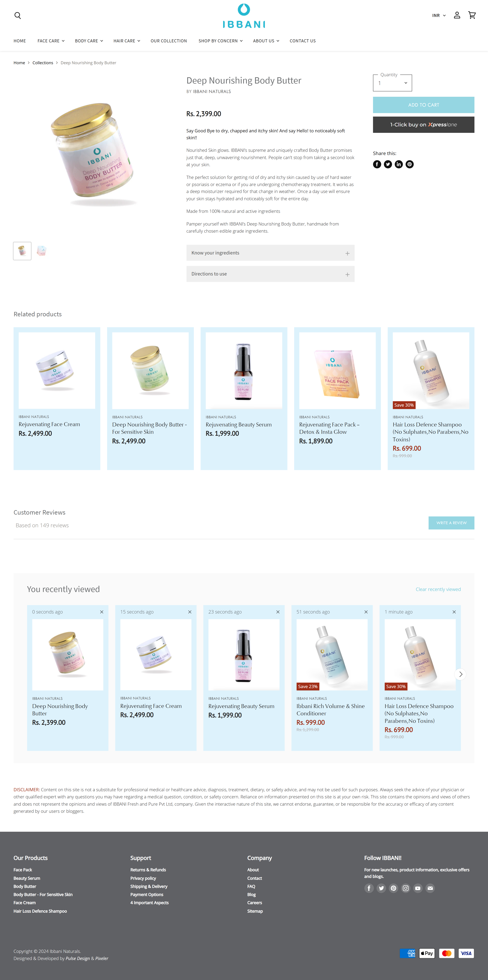Expand Directions to use section
488x980 pixels.
click(270, 274)
